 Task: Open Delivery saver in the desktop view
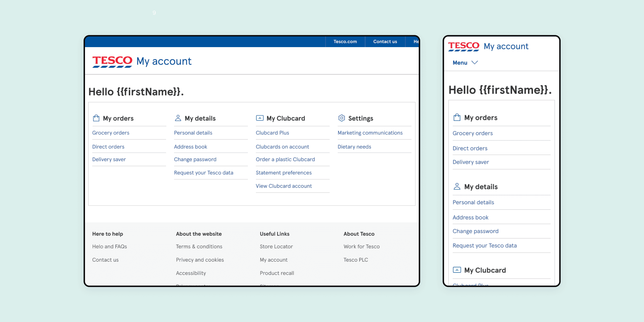click(109, 160)
